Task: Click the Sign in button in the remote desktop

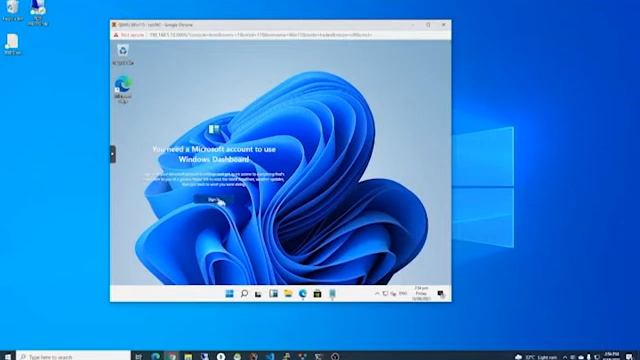Action: (x=213, y=200)
